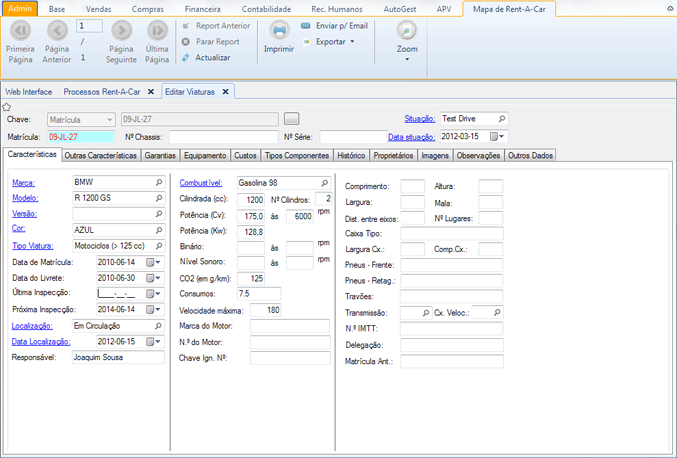Click Enviar p/ Email icon
Image resolution: width=677 pixels, height=458 pixels.
click(305, 25)
